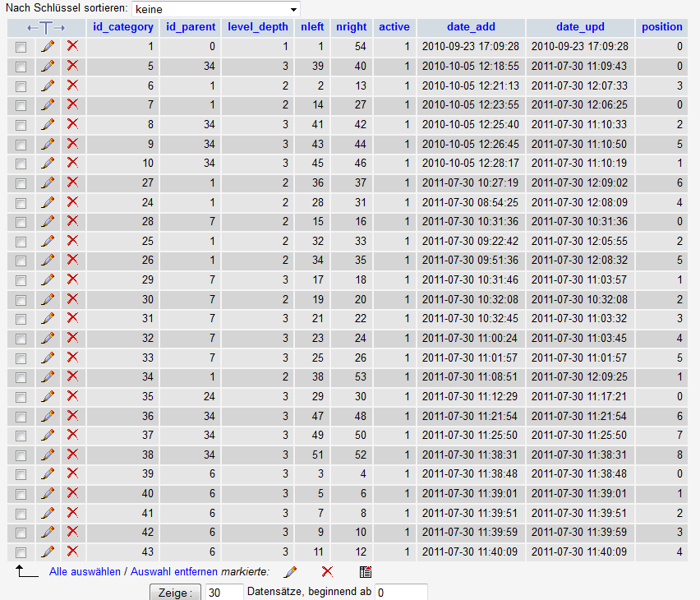Sort by id_category column header
The width and height of the screenshot is (700, 600).
pyautogui.click(x=123, y=27)
